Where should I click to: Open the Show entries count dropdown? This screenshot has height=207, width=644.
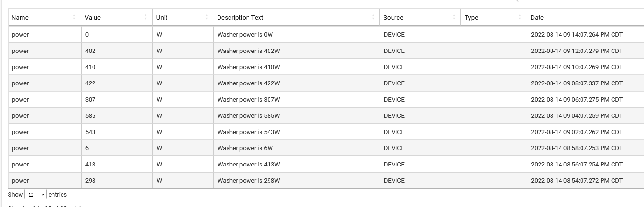[35, 195]
